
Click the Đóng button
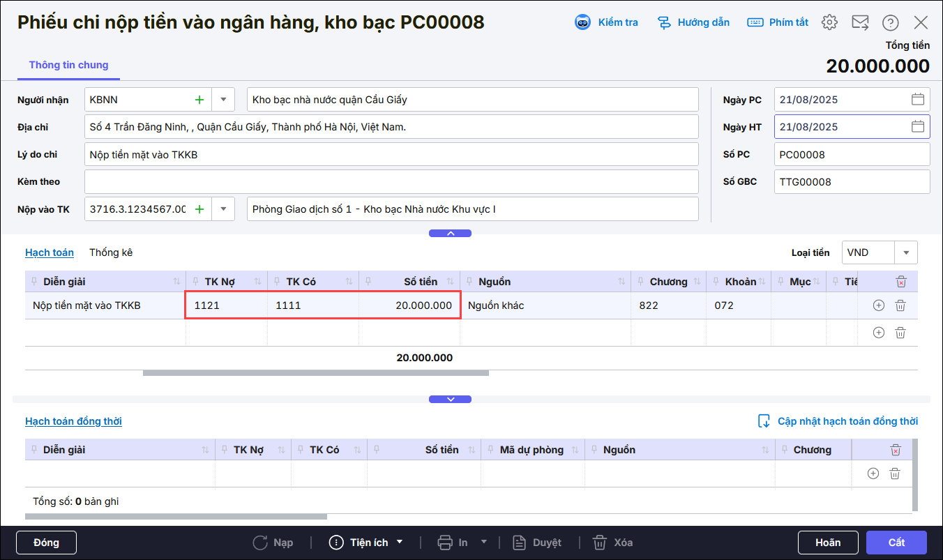point(46,543)
